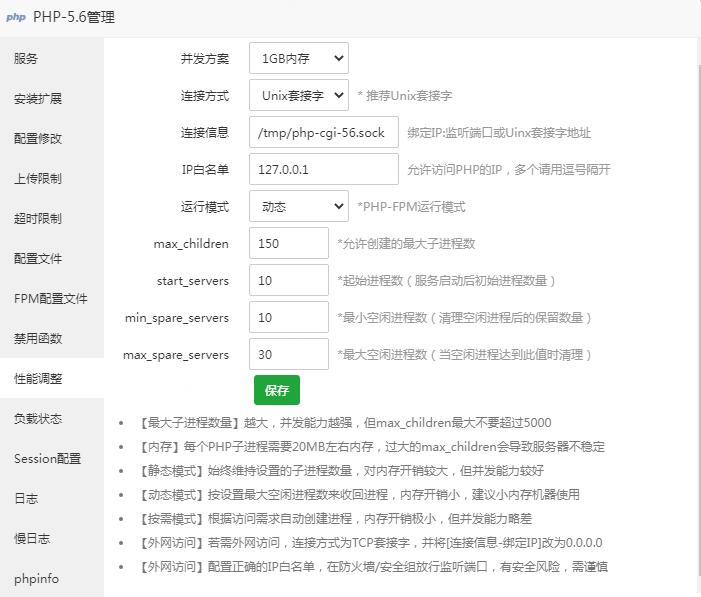
Task: Expand 并发方案 dropdown showing 1GB内存
Action: coord(299,58)
